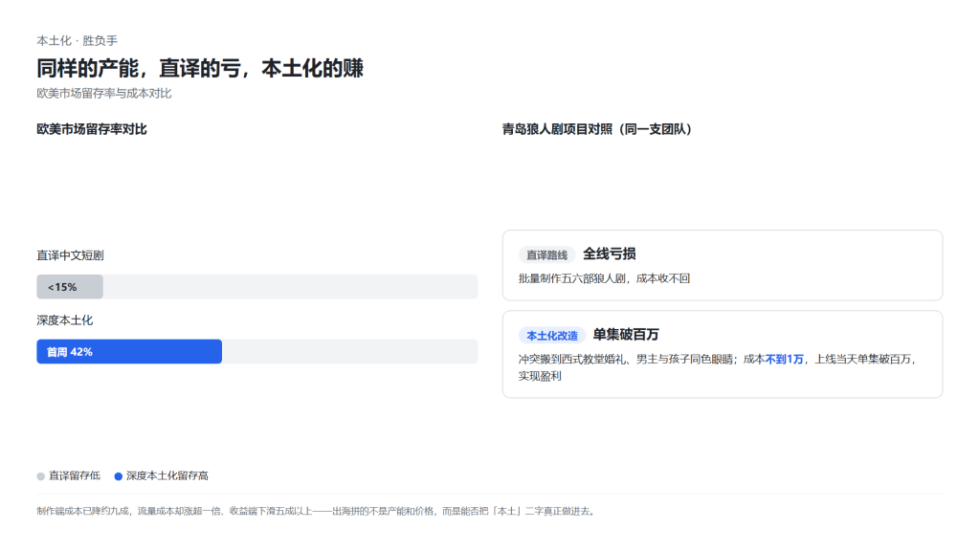Screen dimensions: 980x551
Task: Click the '直译中文短剧' bar label
Action: [70, 255]
